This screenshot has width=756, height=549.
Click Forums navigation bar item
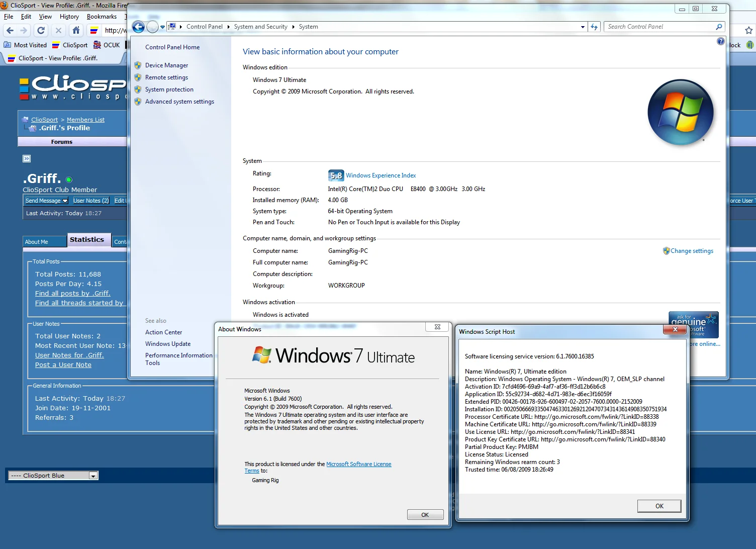click(62, 142)
